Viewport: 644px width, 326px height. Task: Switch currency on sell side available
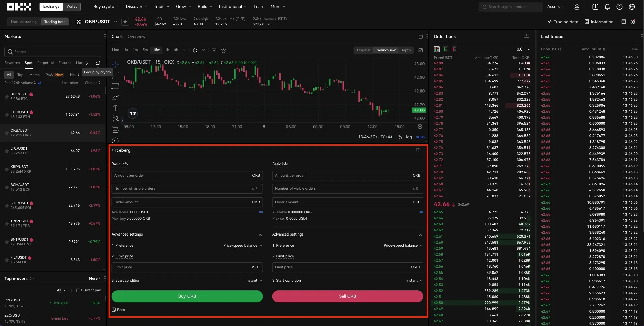point(421,212)
